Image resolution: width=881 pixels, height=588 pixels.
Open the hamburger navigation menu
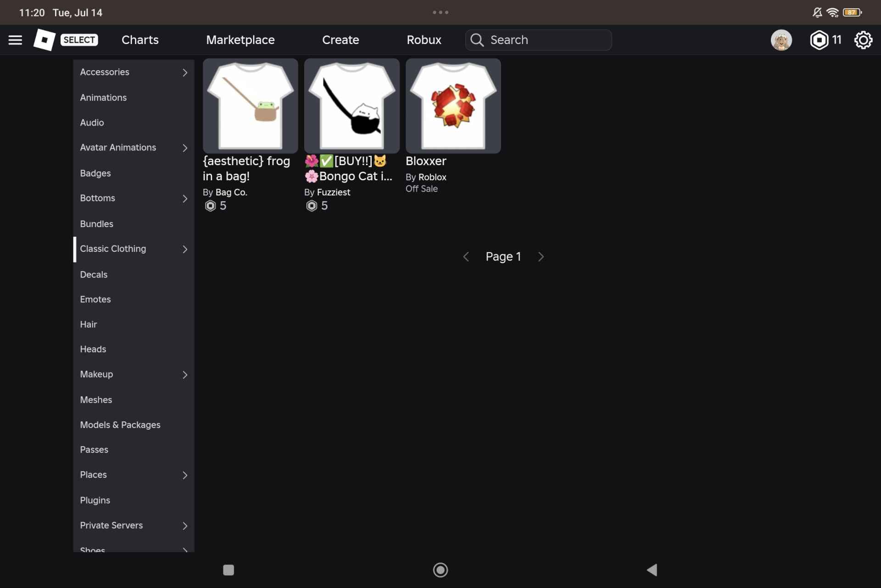[15, 40]
